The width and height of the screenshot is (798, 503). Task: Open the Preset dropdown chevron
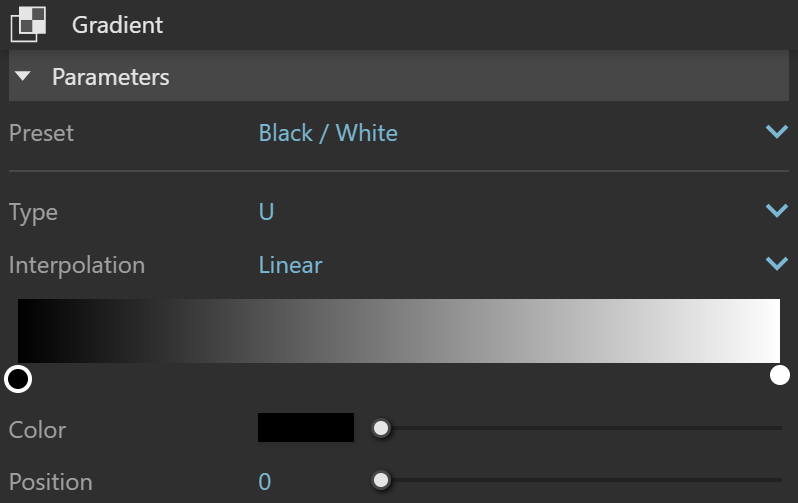(x=777, y=132)
